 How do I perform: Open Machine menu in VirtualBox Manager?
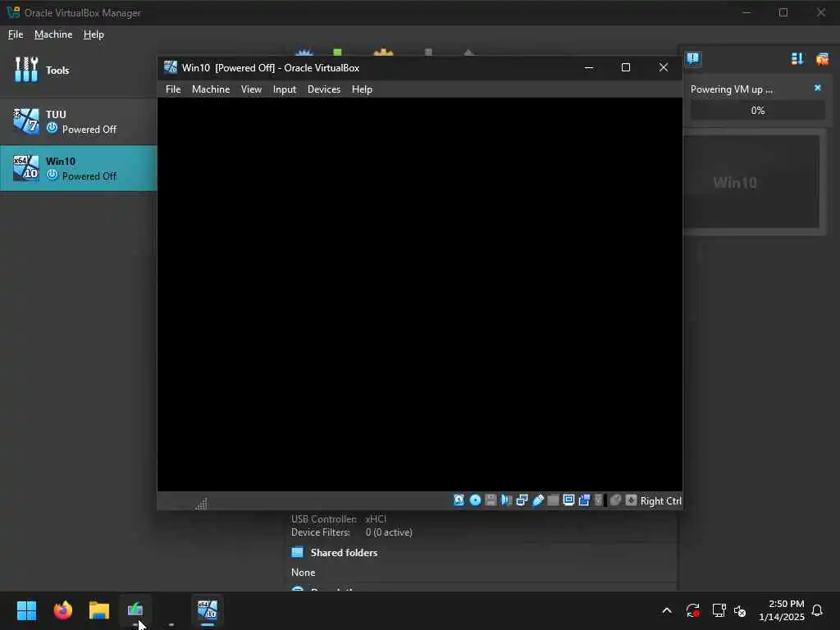[53, 34]
